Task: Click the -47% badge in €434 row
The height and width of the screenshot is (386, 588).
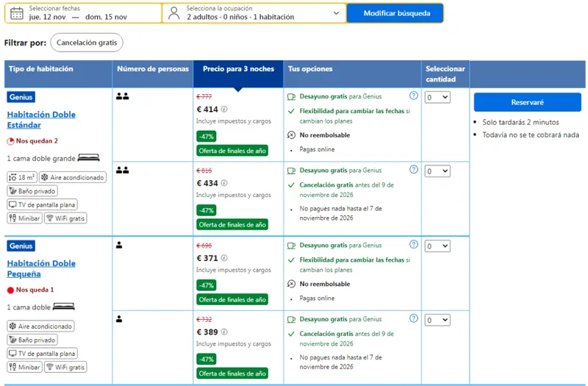Action: (x=207, y=210)
